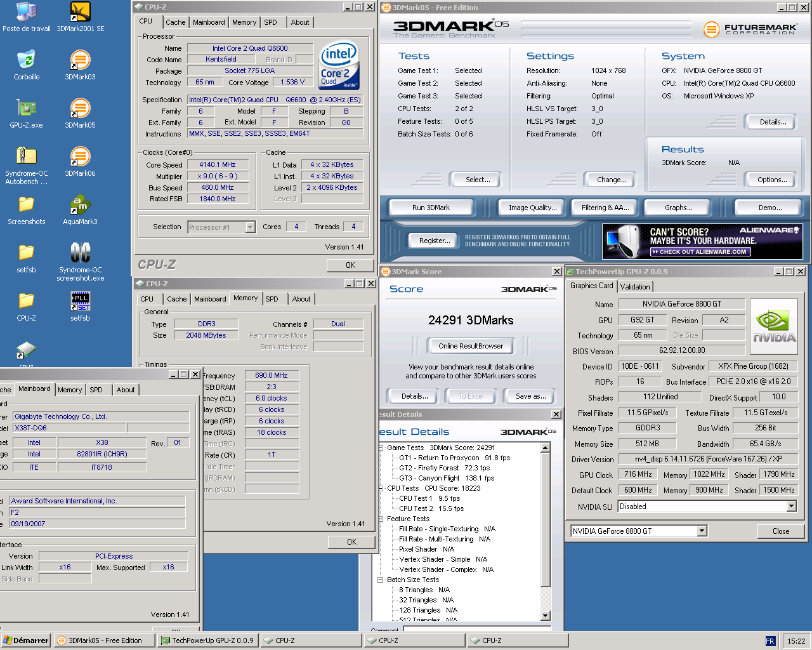Launch 3DMark03 desktop shortcut
This screenshot has height=650, width=812.
coord(80,65)
